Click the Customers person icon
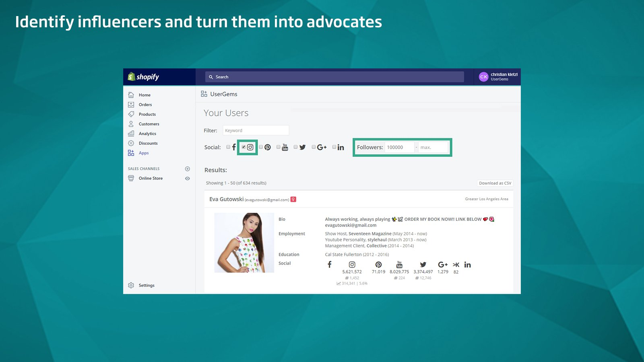The width and height of the screenshot is (644, 362). click(131, 124)
